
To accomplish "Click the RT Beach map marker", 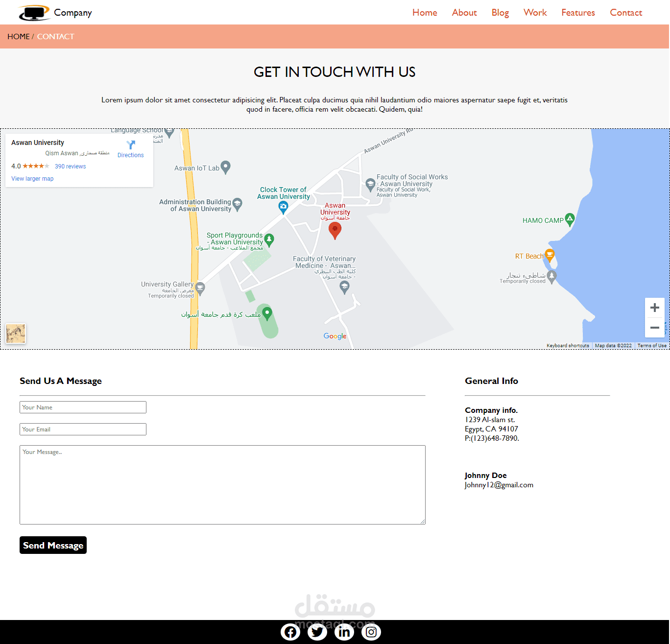I will coord(550,256).
